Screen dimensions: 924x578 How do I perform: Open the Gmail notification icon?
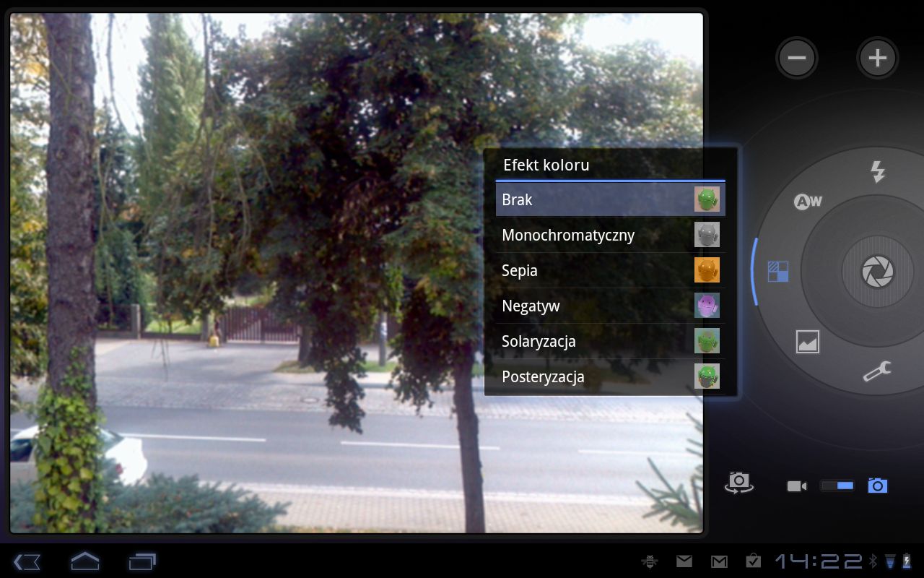click(719, 561)
